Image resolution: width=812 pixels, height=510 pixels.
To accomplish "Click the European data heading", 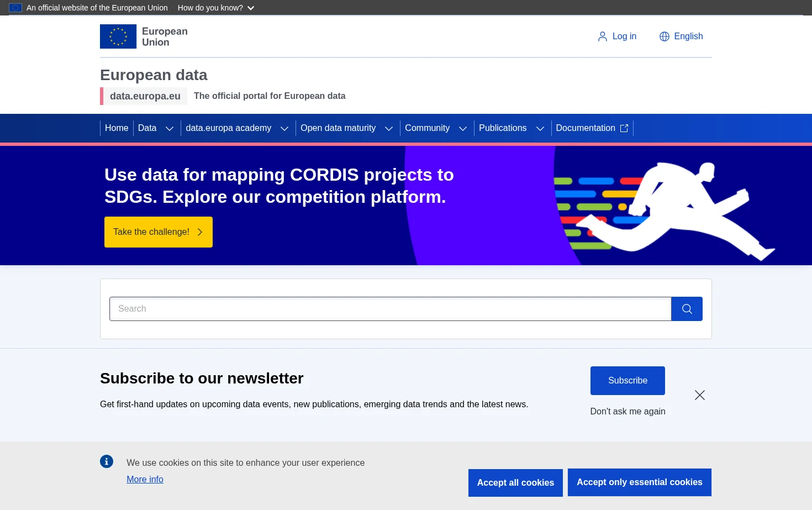I will tap(154, 75).
